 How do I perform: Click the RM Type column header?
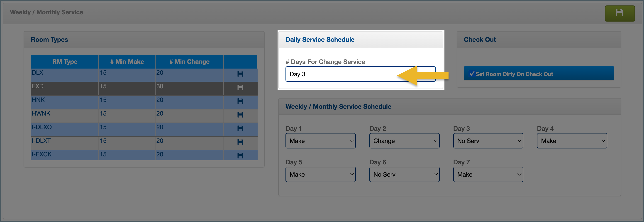click(64, 62)
